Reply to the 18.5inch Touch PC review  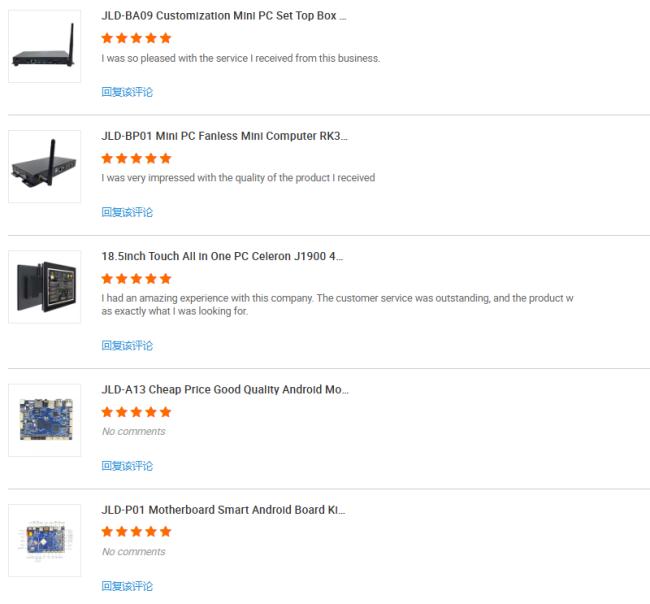tap(127, 346)
